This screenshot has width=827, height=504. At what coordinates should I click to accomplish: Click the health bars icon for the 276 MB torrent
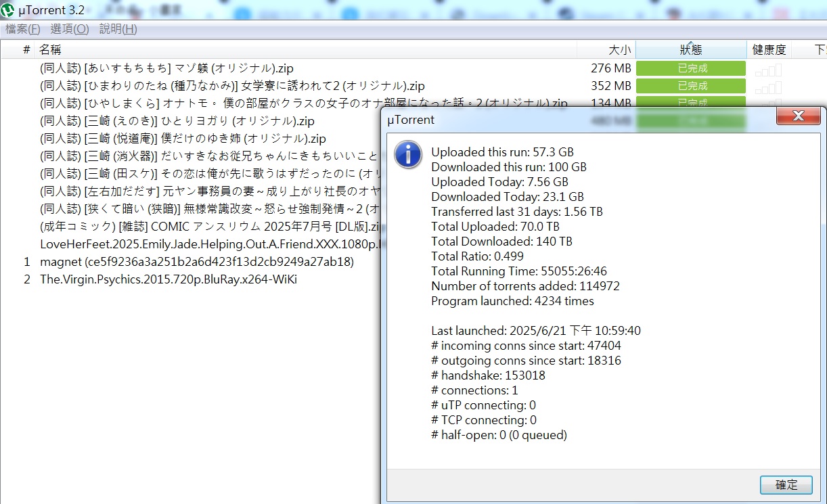[768, 69]
